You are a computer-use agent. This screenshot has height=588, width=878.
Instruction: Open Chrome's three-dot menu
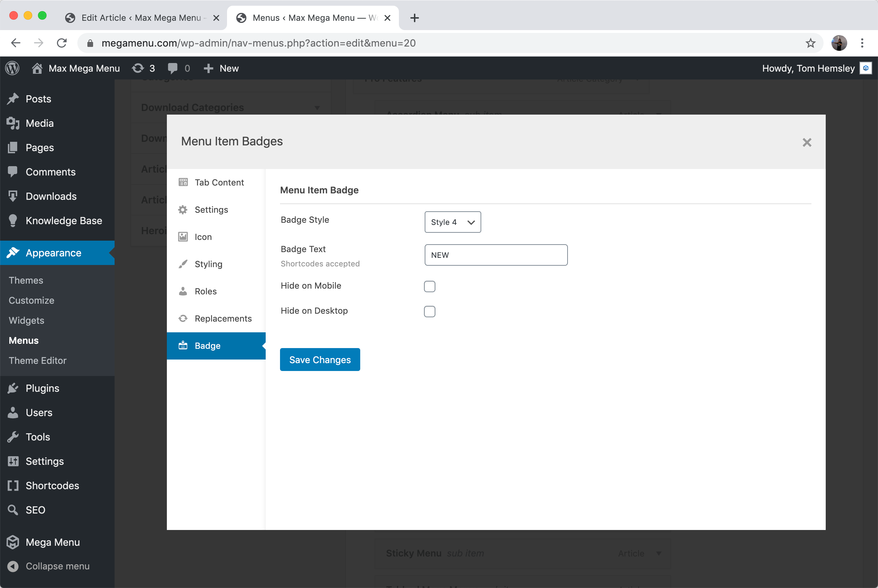coord(862,43)
